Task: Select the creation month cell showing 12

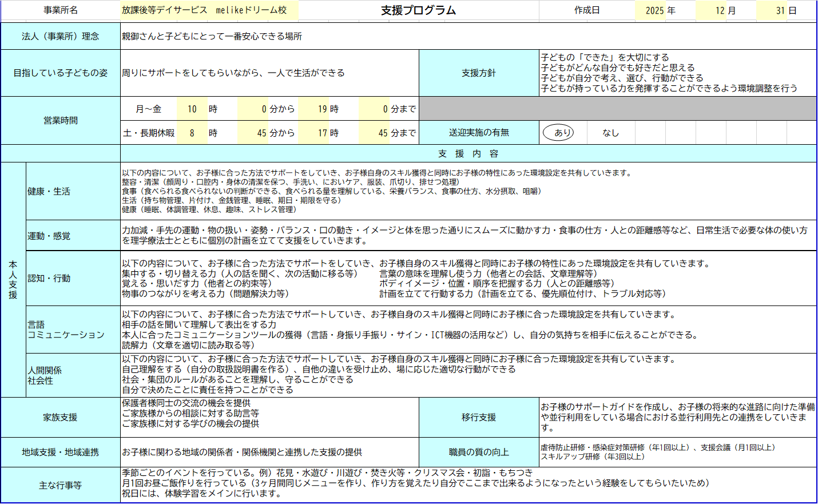Action: pyautogui.click(x=720, y=10)
